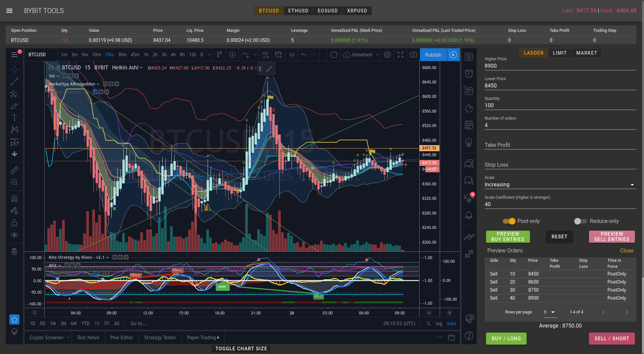
Task: Click PREVIEW BUY ENTRIES button
Action: tap(508, 237)
